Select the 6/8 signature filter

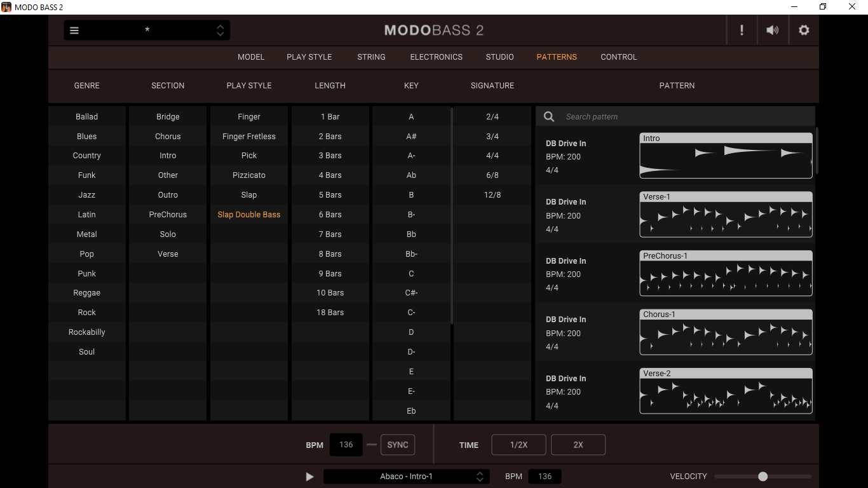(492, 175)
